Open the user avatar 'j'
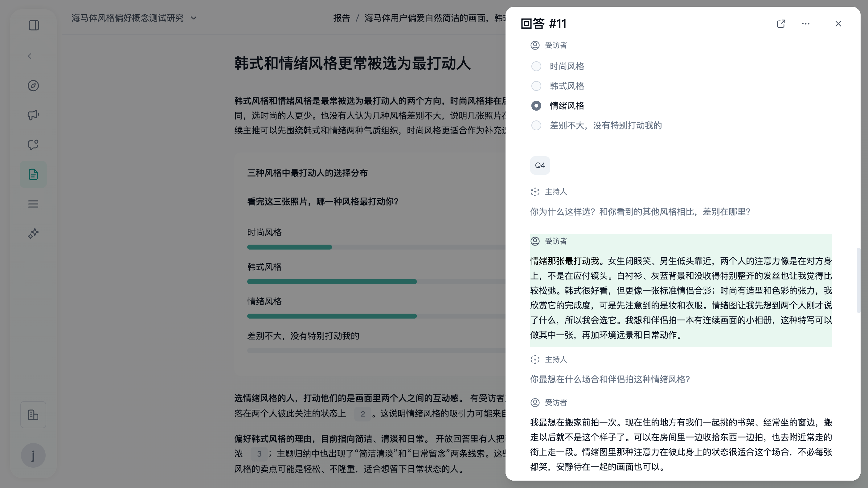The width and height of the screenshot is (868, 488). [33, 455]
